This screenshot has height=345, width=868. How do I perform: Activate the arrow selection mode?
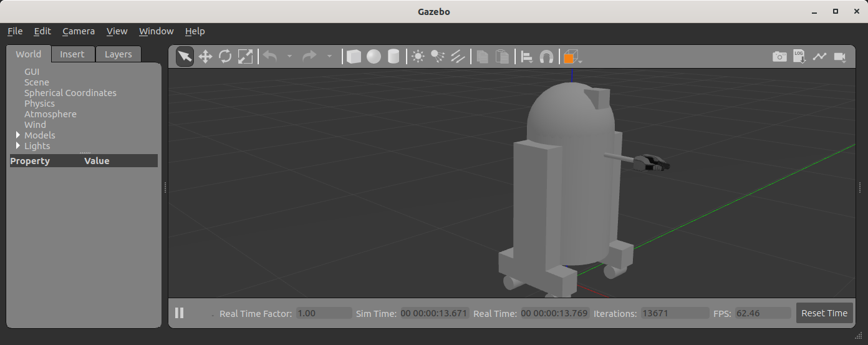click(185, 57)
